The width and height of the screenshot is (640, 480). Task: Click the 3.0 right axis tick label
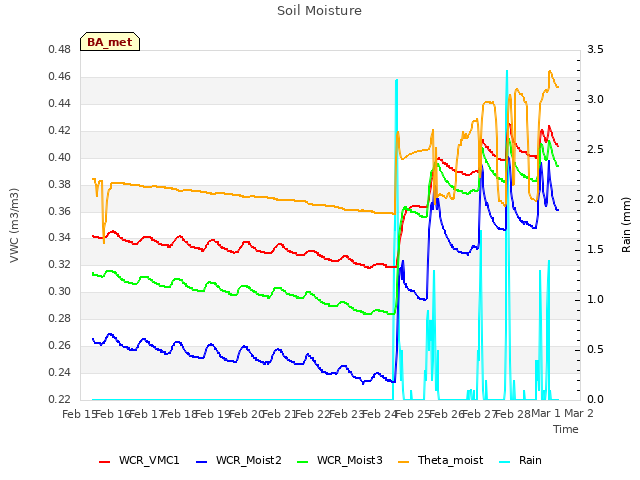(595, 100)
